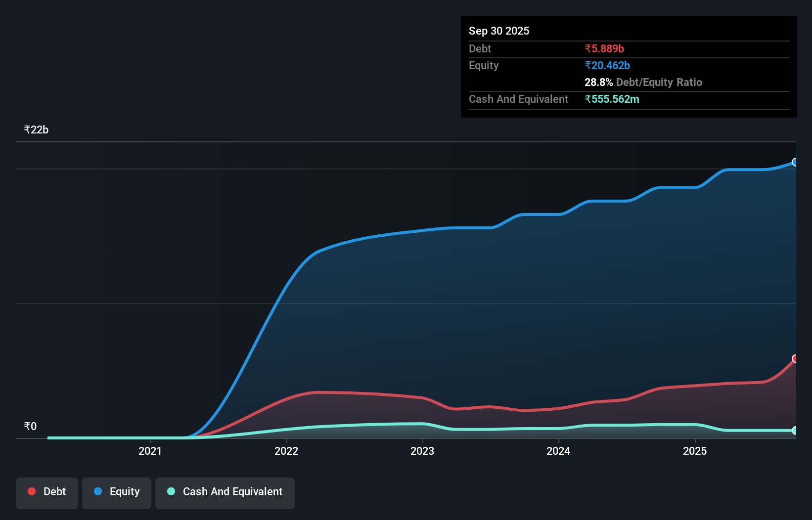Screen dimensions: 812x520
Task: Select the 2025 axis label
Action: [x=695, y=451]
